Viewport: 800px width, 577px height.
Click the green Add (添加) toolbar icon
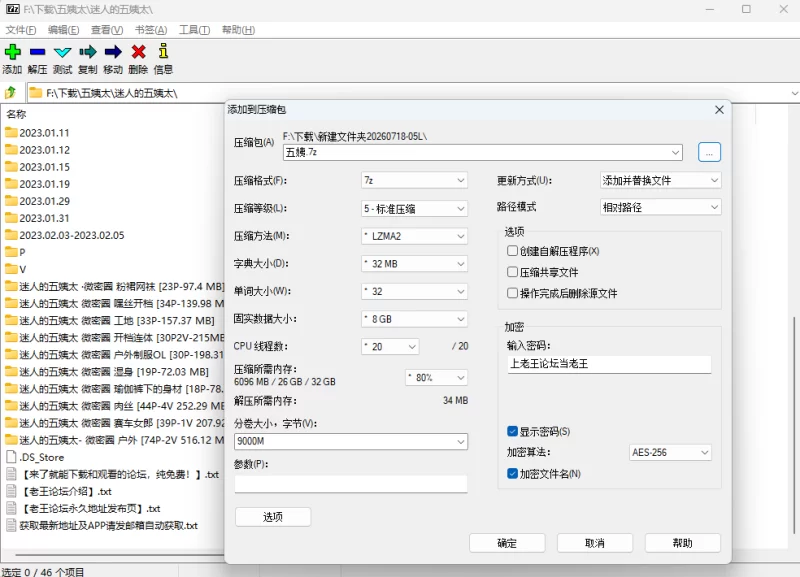tap(12, 52)
